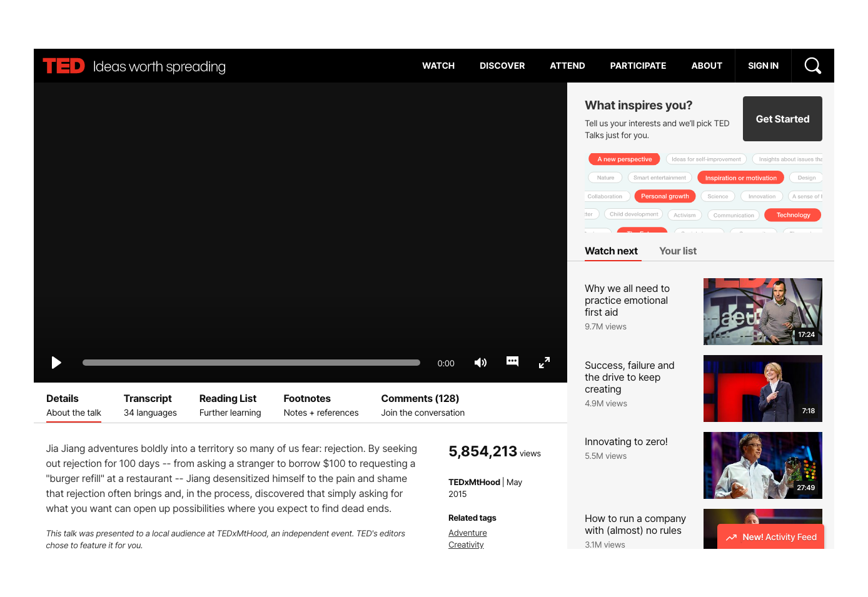Click 'Success, failure and the drive to keep creating' title

point(630,377)
